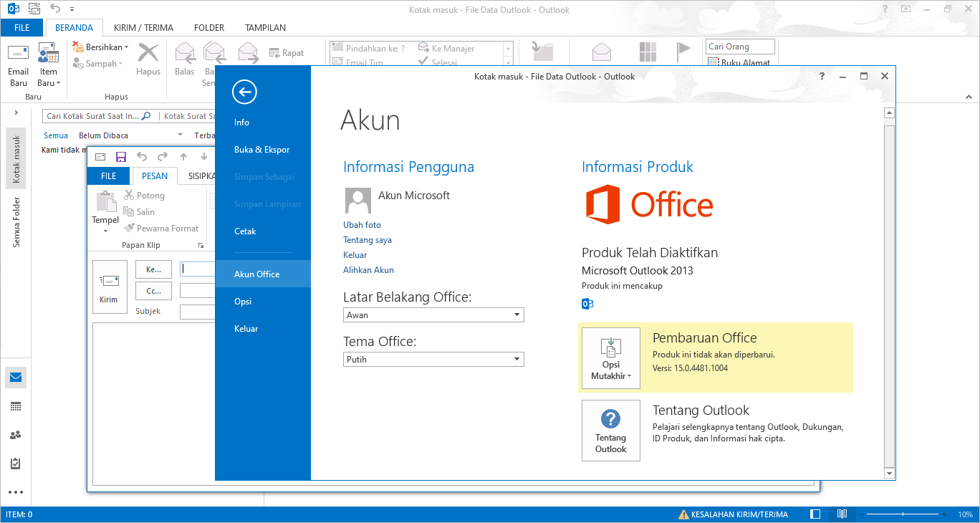The height and width of the screenshot is (523, 980).
Task: Click the Undo icon in main title bar
Action: pos(55,9)
